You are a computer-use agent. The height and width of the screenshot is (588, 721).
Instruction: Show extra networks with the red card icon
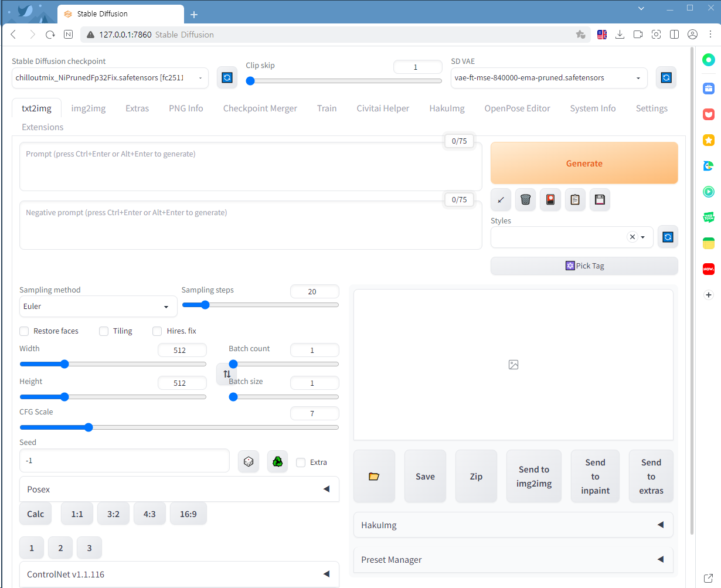click(550, 200)
